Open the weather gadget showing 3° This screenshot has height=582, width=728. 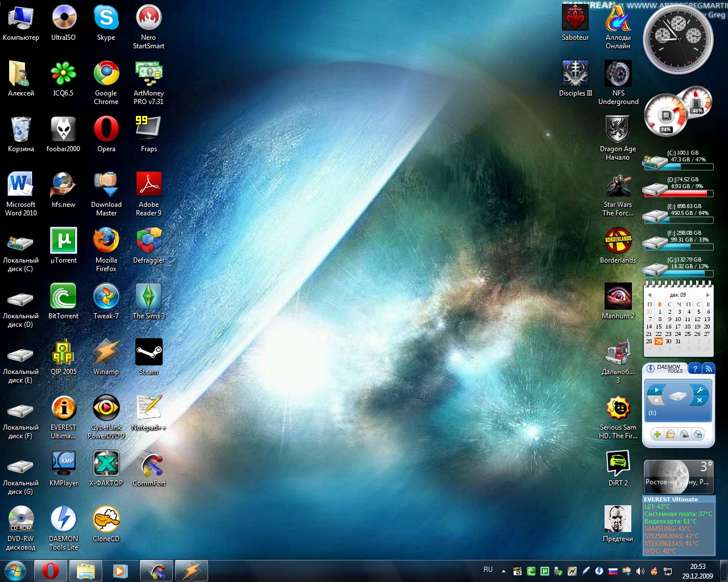679,476
